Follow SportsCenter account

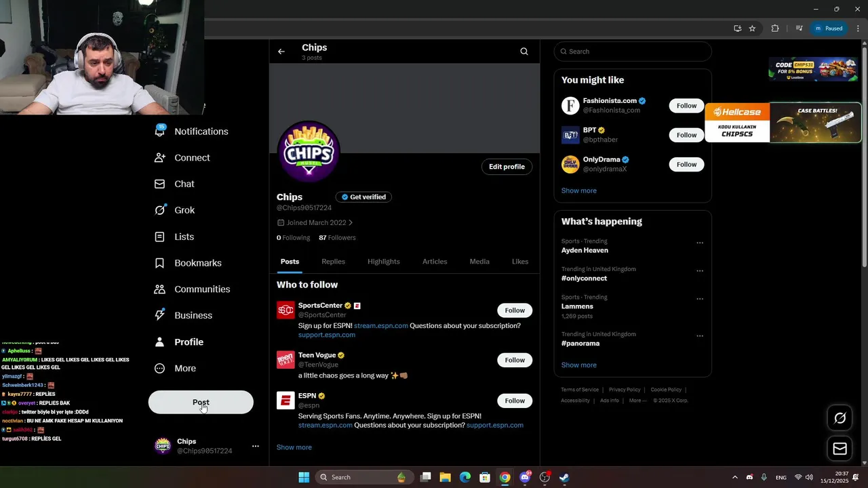tap(515, 310)
